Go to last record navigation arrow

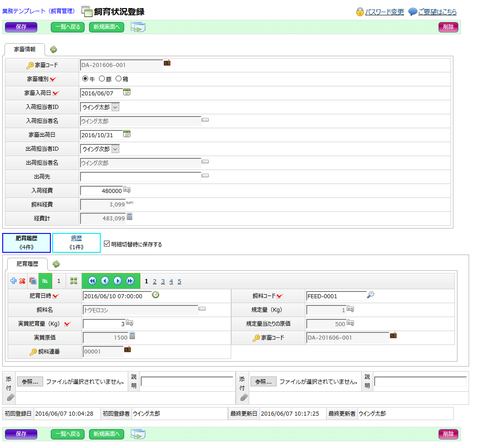[130, 281]
